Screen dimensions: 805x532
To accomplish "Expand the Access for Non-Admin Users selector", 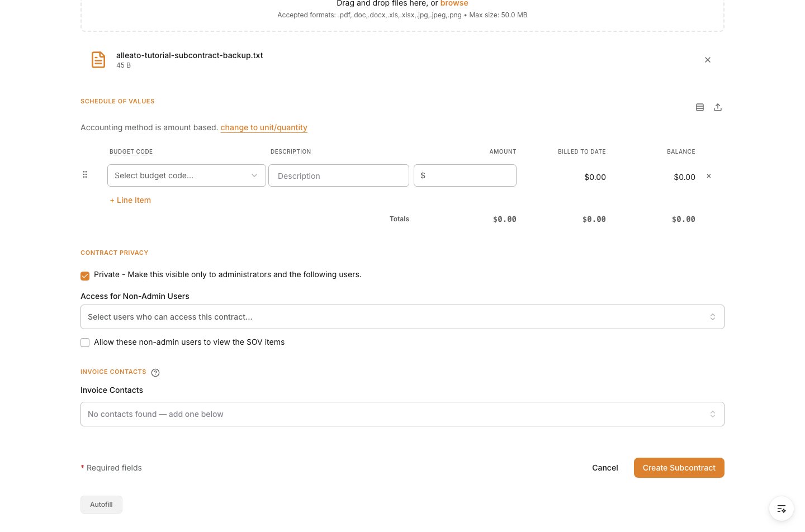I will 402,317.
